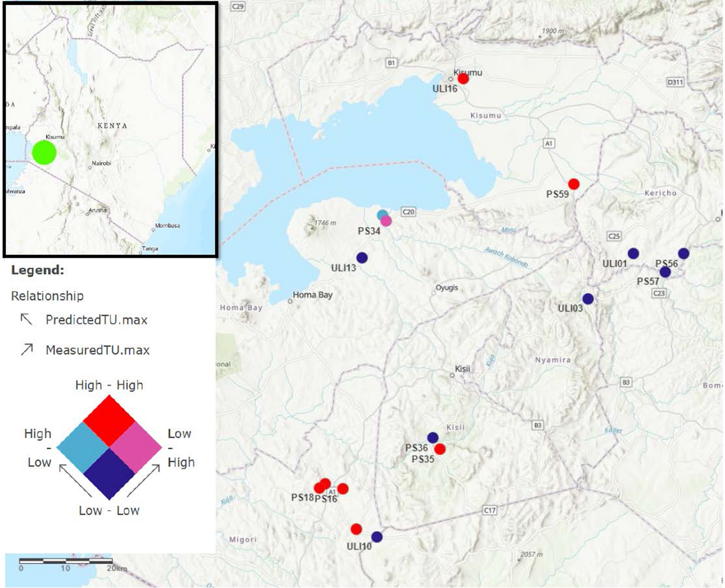This screenshot has width=725, height=588.
Task: Click the 'PS36' site label
Action: (417, 448)
